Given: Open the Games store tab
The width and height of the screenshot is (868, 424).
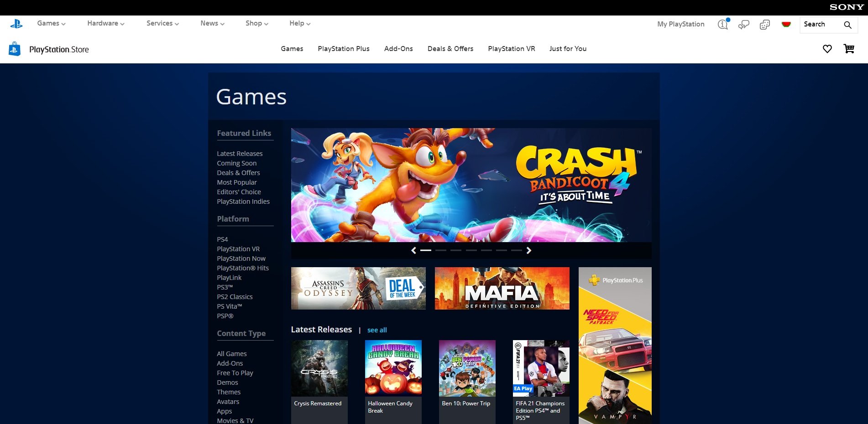Looking at the screenshot, I should click(292, 49).
